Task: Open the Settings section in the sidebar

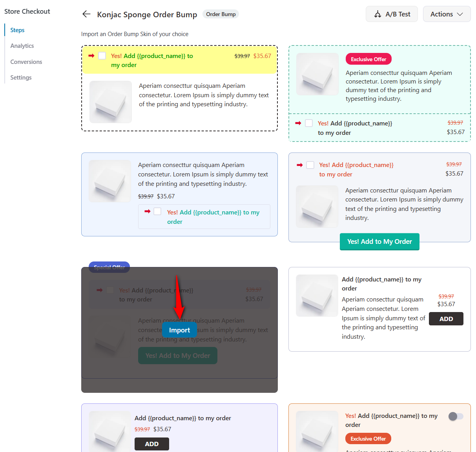Action: [x=21, y=77]
